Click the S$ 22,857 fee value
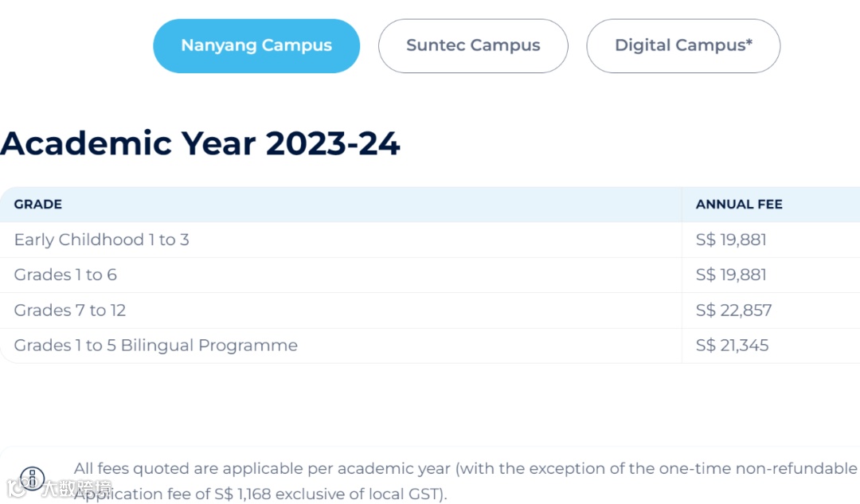This screenshot has height=504, width=860. tap(733, 310)
